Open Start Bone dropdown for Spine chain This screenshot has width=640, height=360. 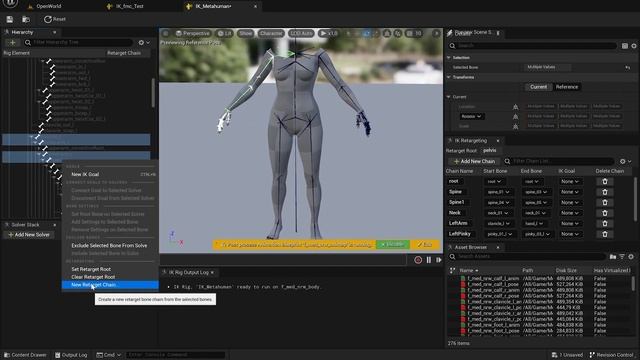(x=498, y=192)
